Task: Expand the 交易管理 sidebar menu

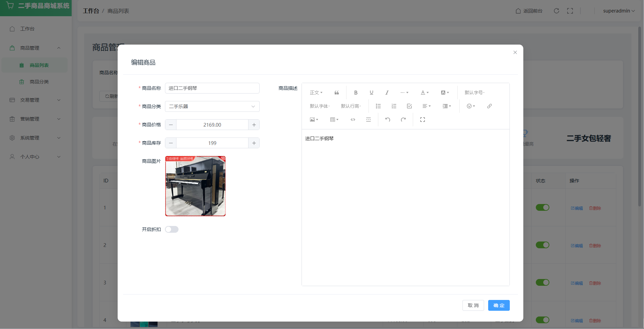Action: [35, 100]
